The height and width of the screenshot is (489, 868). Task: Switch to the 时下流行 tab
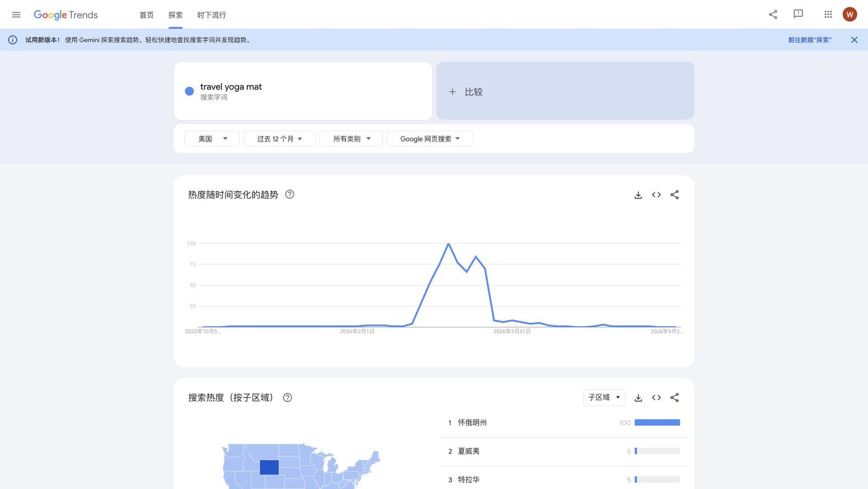click(211, 15)
